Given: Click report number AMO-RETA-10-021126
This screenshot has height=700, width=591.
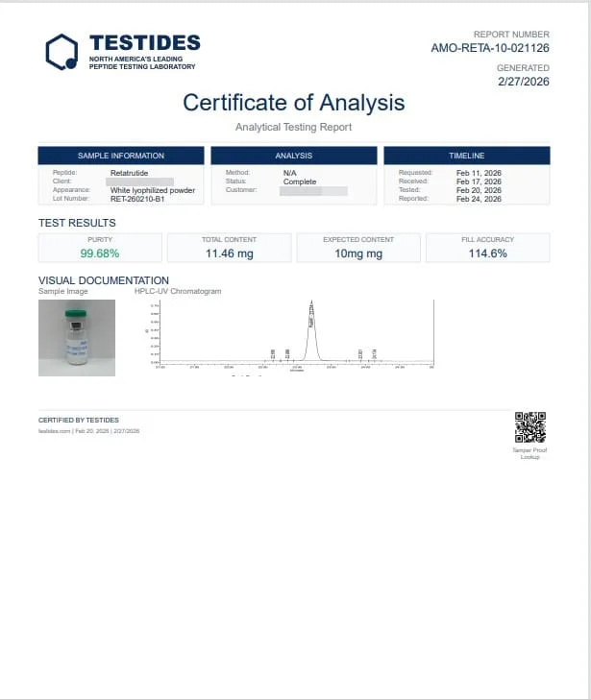Looking at the screenshot, I should [x=490, y=48].
